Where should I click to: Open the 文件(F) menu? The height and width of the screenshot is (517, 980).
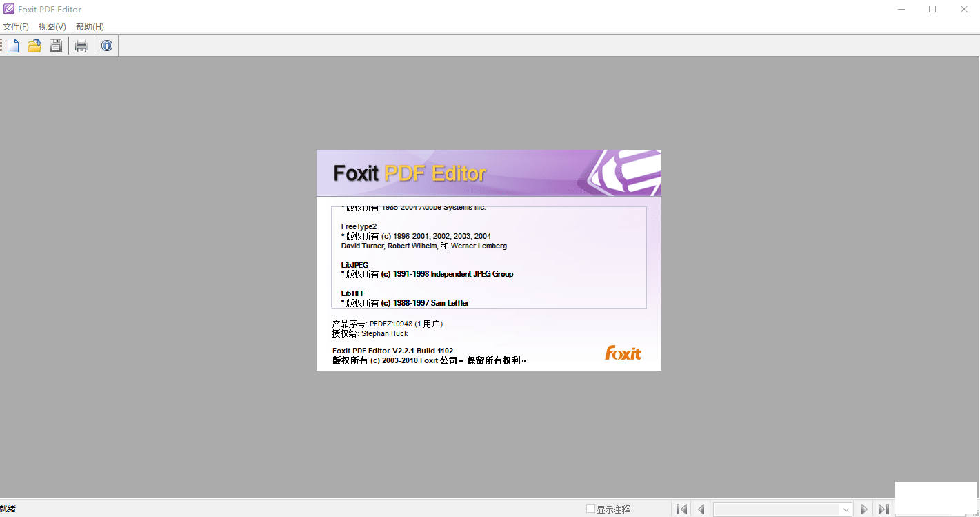pos(16,27)
